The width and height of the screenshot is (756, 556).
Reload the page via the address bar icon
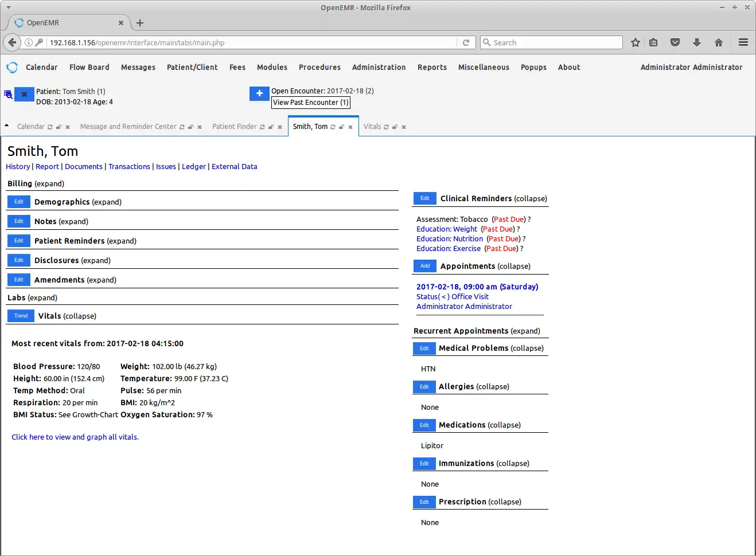pyautogui.click(x=466, y=42)
